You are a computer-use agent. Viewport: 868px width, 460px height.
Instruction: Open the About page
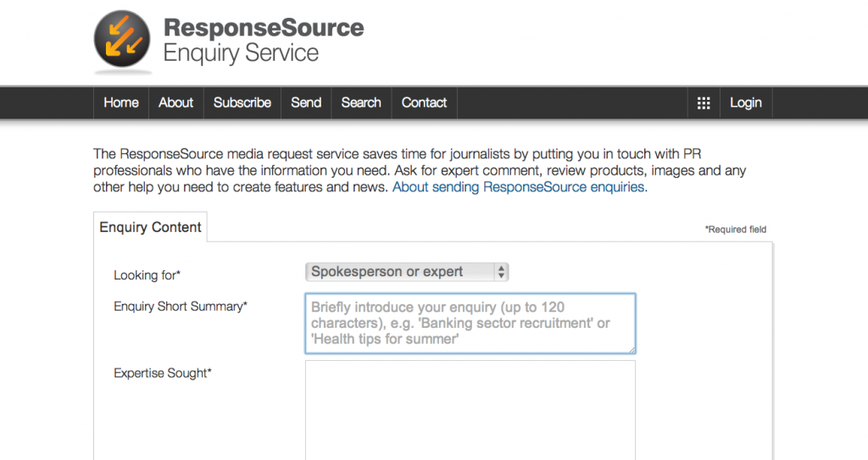(176, 103)
